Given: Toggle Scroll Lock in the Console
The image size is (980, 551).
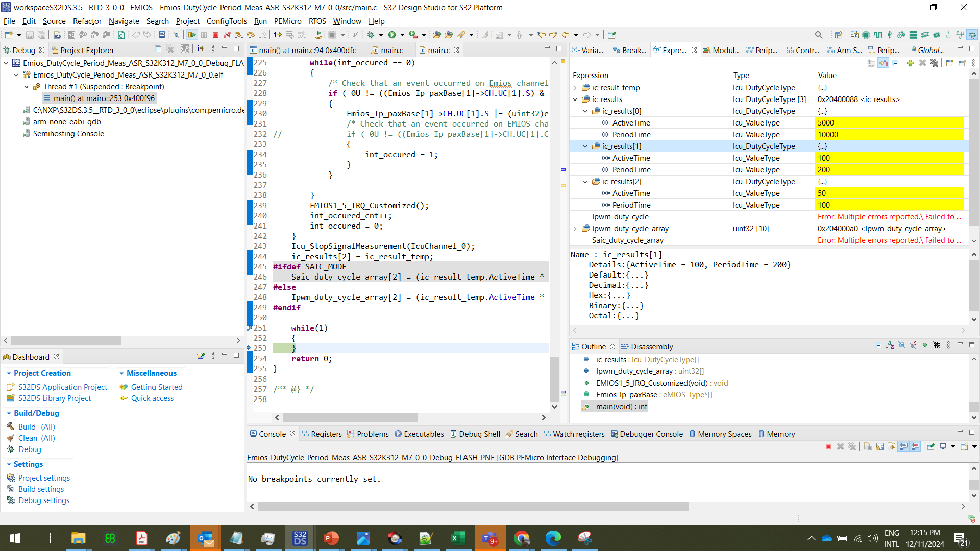Looking at the screenshot, I should point(879,447).
